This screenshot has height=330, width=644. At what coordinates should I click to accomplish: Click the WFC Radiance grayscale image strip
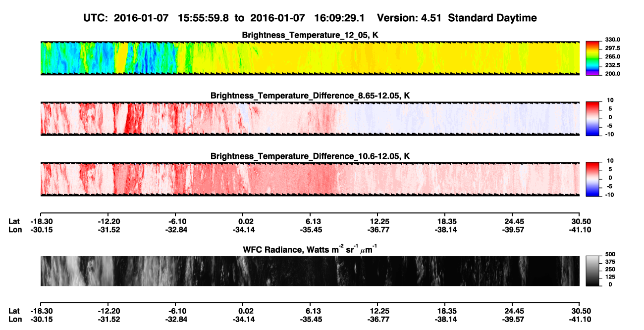point(310,271)
